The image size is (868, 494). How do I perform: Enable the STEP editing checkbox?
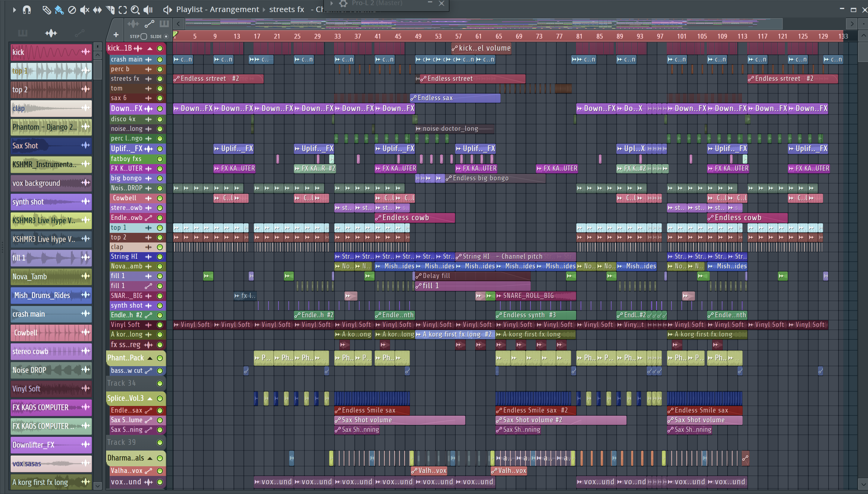pyautogui.click(x=144, y=36)
